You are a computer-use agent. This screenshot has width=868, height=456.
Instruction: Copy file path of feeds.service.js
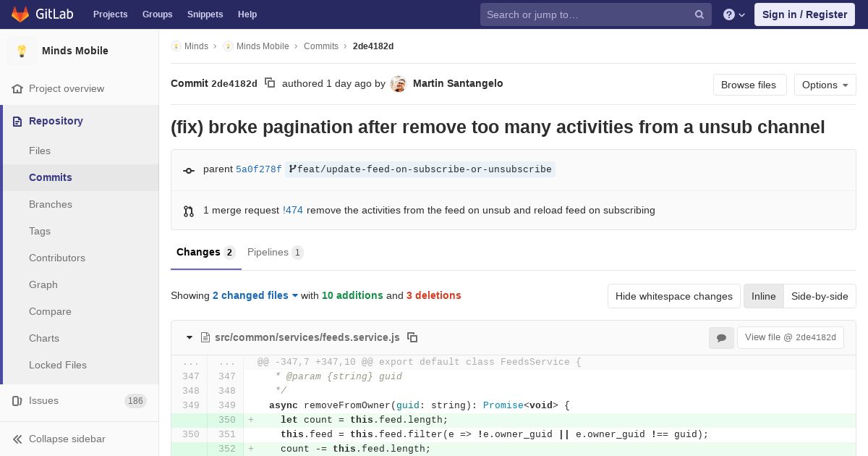point(412,337)
